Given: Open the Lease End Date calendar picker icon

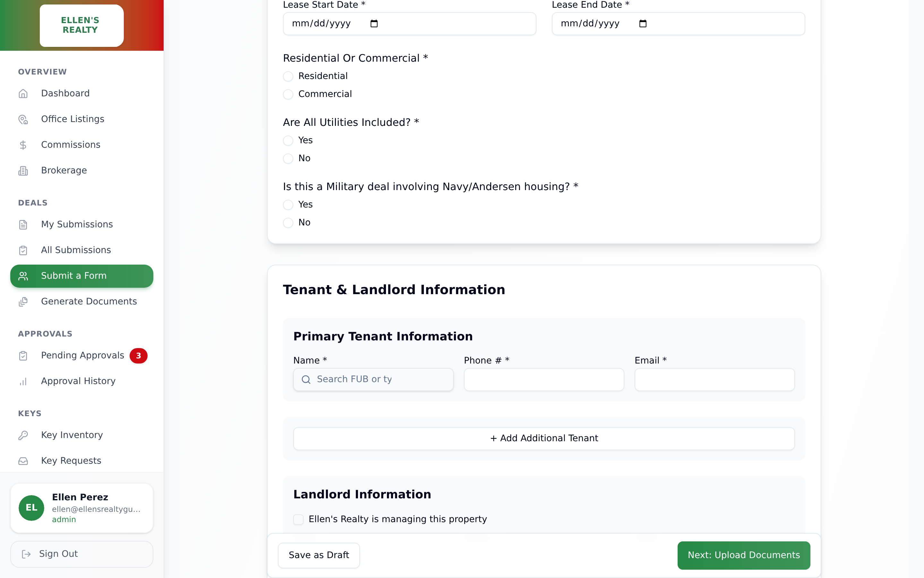Looking at the screenshot, I should click(643, 24).
